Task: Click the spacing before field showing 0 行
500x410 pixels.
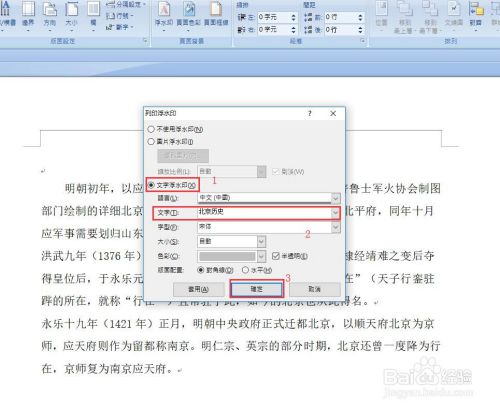Action: point(340,17)
